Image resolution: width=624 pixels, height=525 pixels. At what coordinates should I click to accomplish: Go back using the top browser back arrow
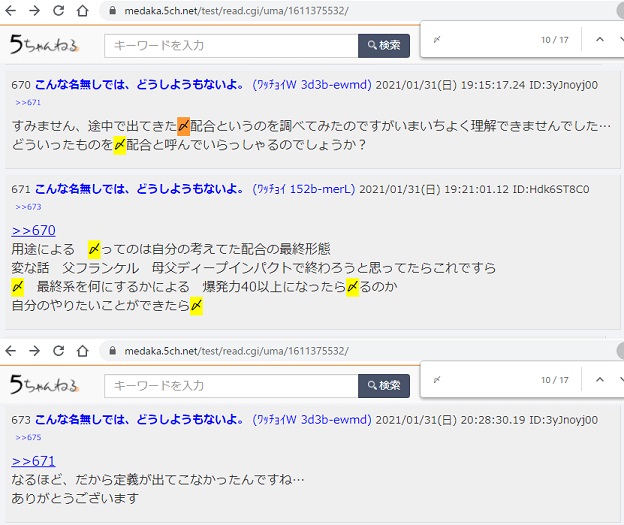coord(11,11)
